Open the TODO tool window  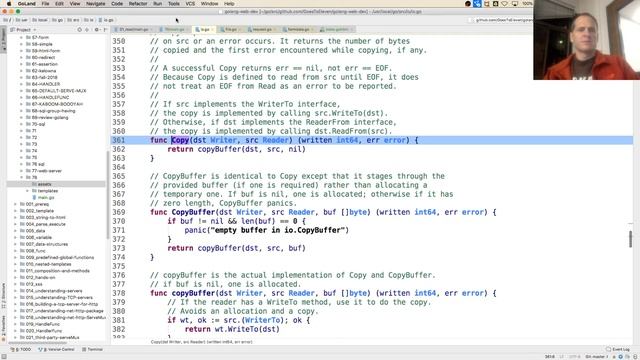pos(21,349)
